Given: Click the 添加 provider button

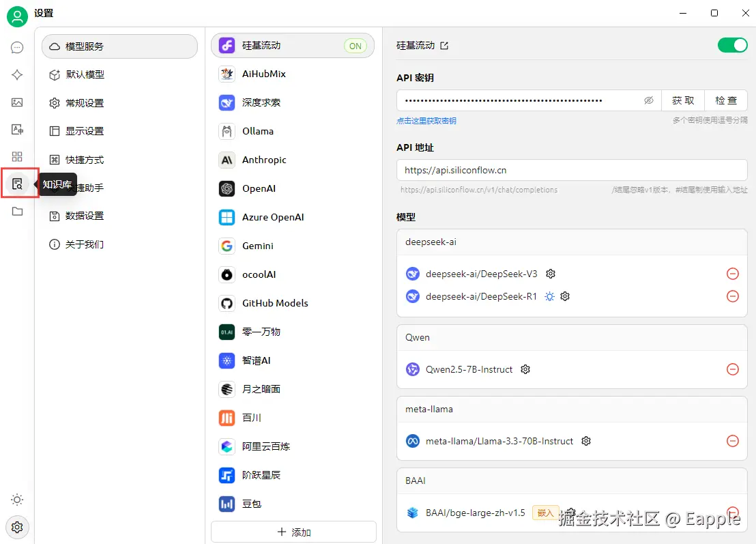Looking at the screenshot, I should coord(293,532).
